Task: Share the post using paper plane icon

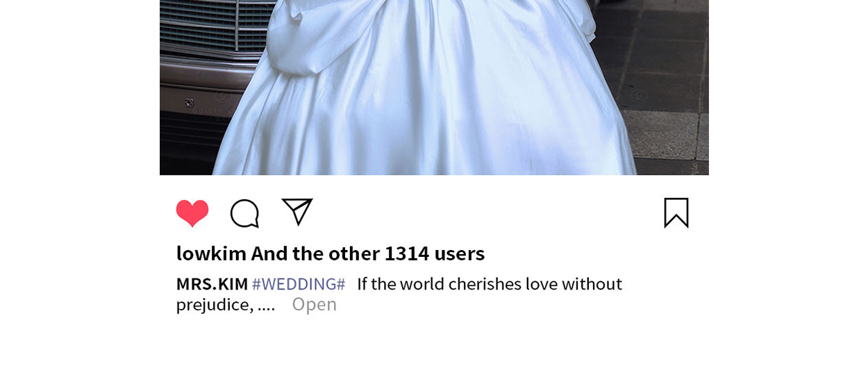Action: tap(297, 212)
